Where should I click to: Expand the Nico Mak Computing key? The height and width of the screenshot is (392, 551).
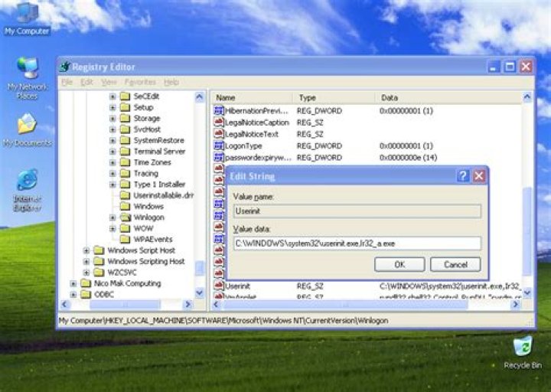coord(74,283)
